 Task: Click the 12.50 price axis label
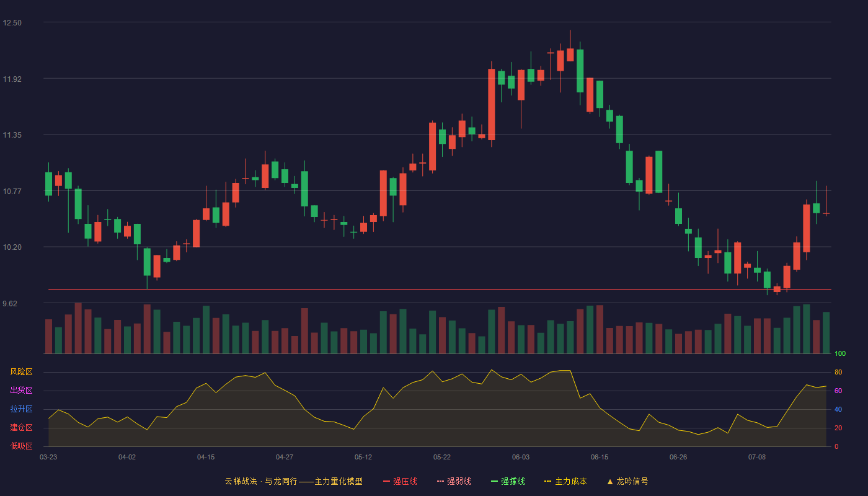[12, 23]
